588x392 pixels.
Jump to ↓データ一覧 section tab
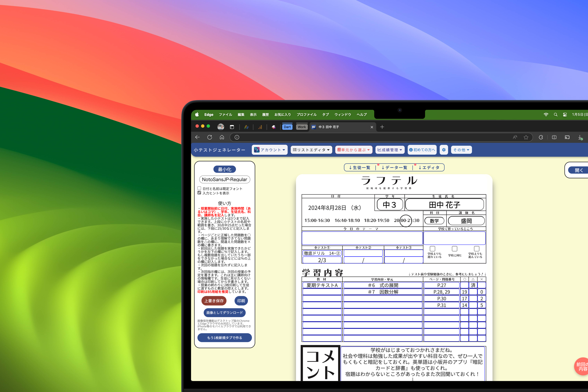tap(394, 168)
